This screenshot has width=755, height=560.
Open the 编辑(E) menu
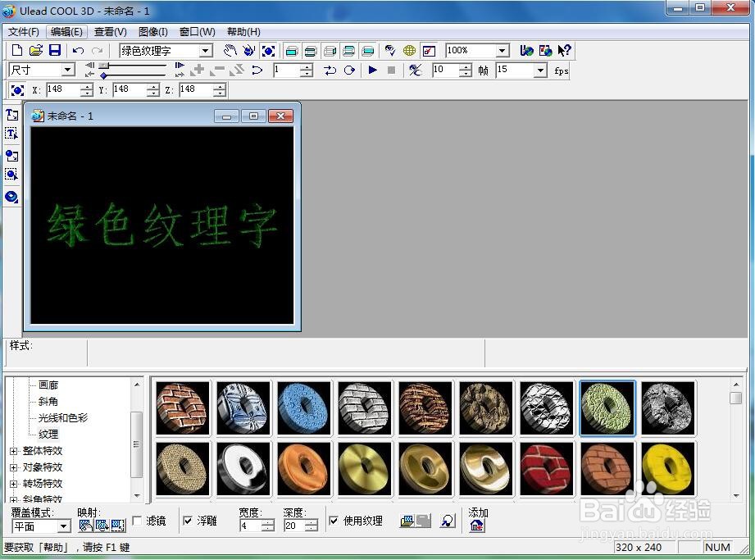pyautogui.click(x=67, y=32)
